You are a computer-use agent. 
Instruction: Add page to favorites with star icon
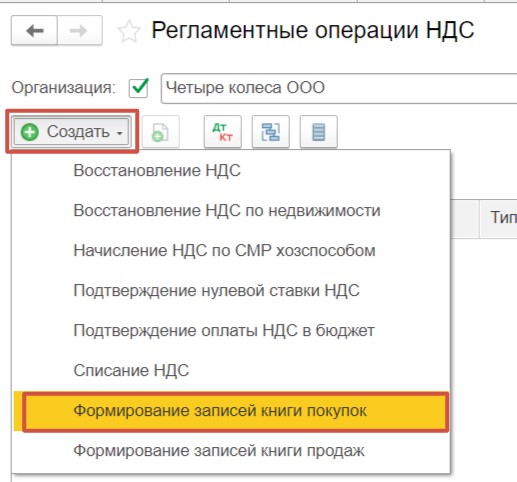129,31
